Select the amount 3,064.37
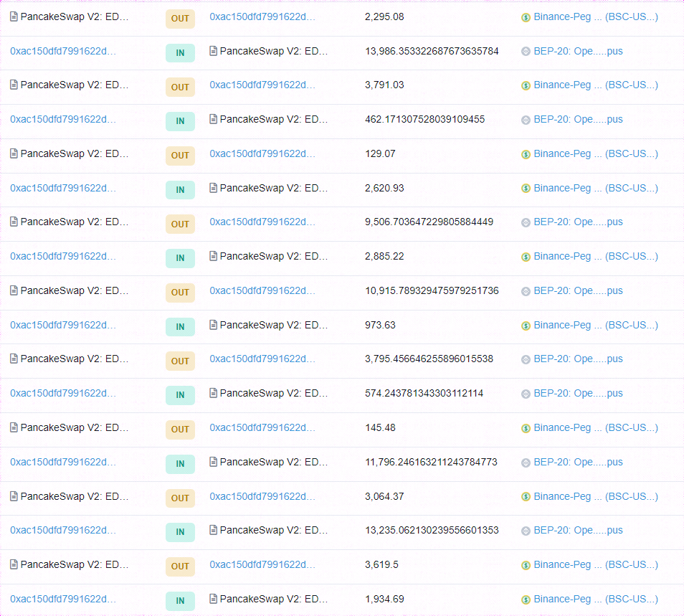684x616 pixels. click(384, 496)
